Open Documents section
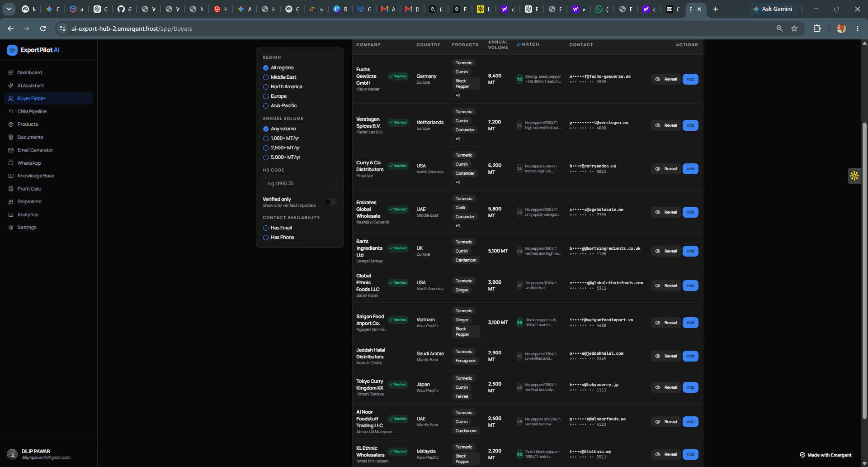The height and width of the screenshot is (467, 868). click(x=30, y=137)
